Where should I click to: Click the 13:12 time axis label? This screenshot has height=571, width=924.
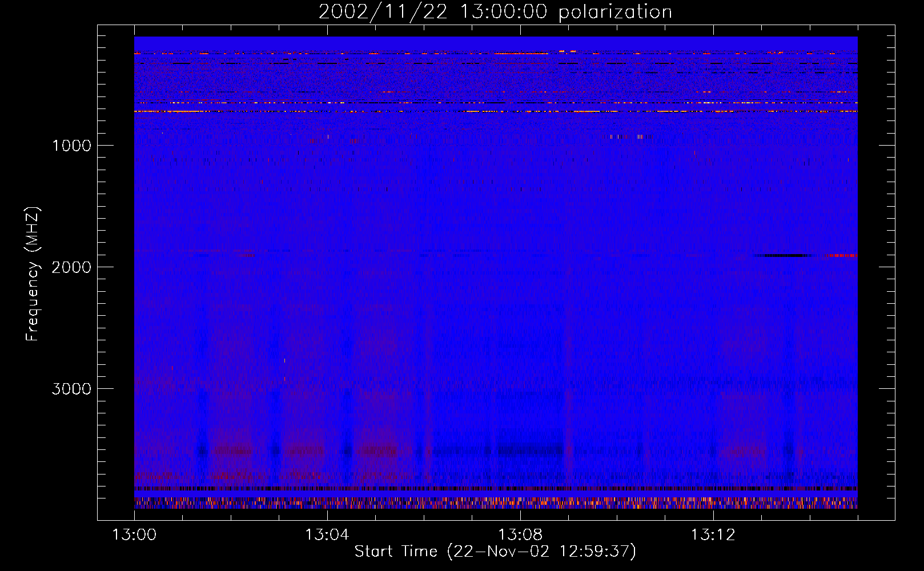coord(713,535)
